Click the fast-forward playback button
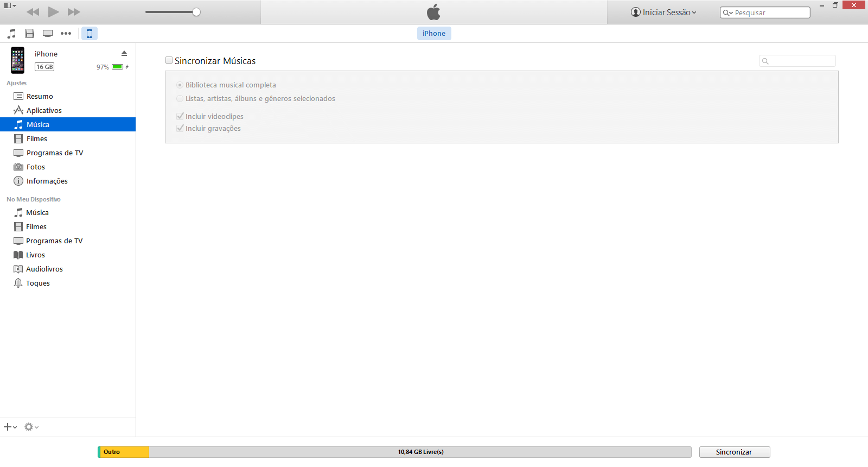 pyautogui.click(x=74, y=12)
